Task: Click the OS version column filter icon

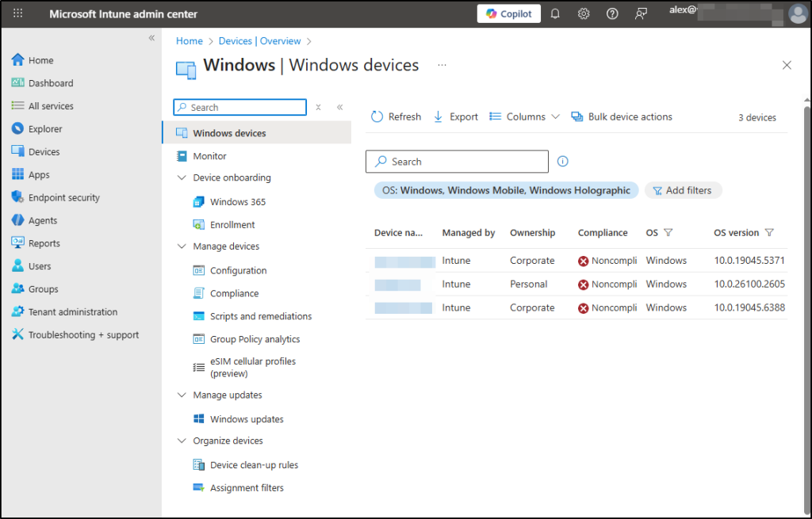Action: (x=769, y=233)
